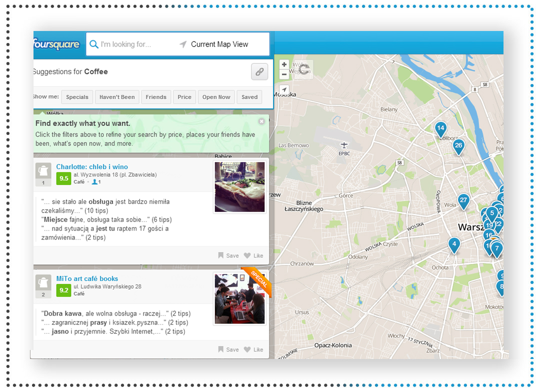This screenshot has height=392, width=540.
Task: Toggle the Specials filter
Action: (x=77, y=97)
